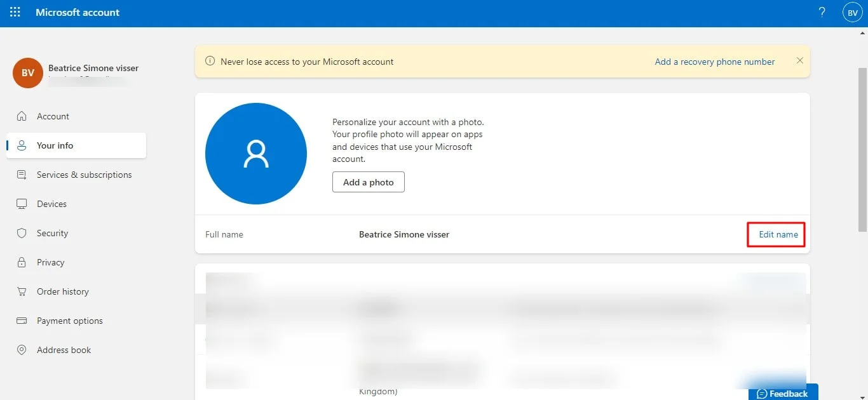This screenshot has height=400, width=868.
Task: Open the Feedback button
Action: [x=783, y=393]
